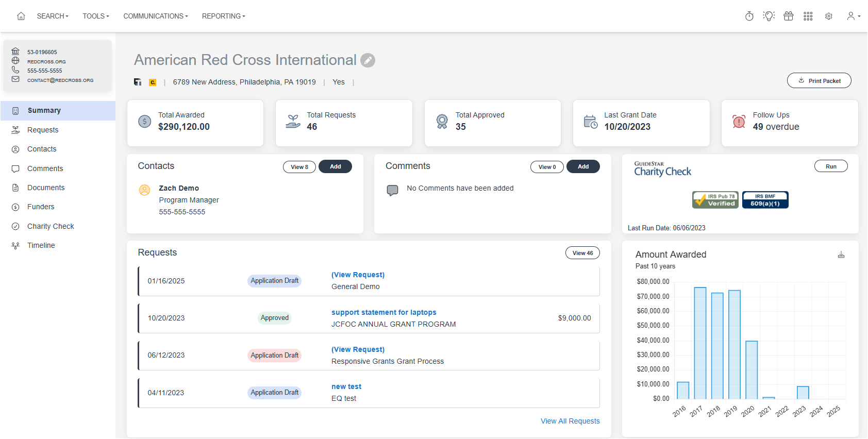The width and height of the screenshot is (868, 439).
Task: Click the Follow Ups alarm icon
Action: point(739,122)
